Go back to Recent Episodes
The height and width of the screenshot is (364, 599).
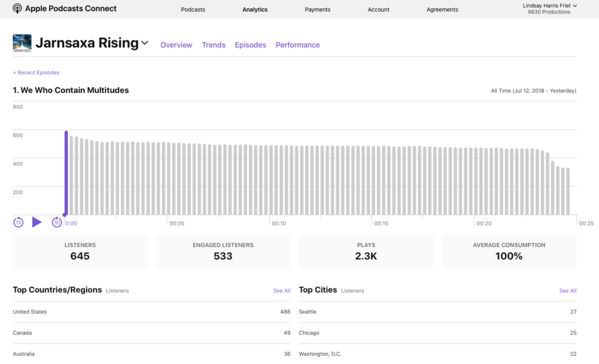pyautogui.click(x=36, y=72)
